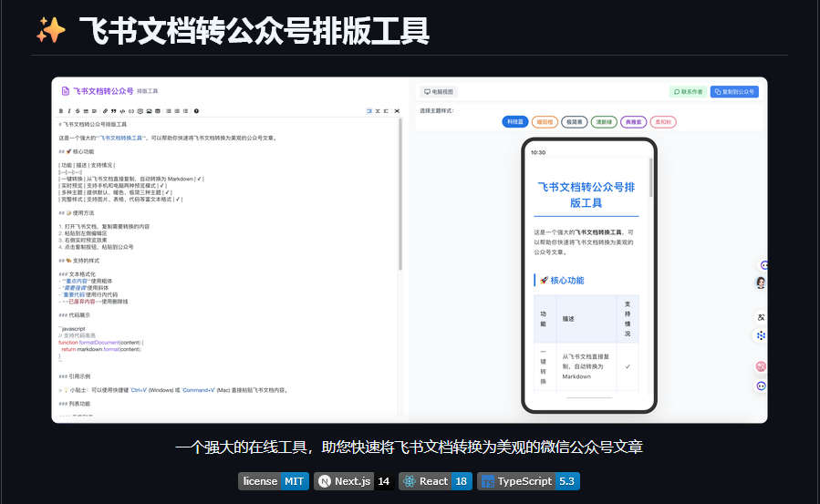
Task: Open the TypeScript 5.3 badge
Action: [528, 481]
